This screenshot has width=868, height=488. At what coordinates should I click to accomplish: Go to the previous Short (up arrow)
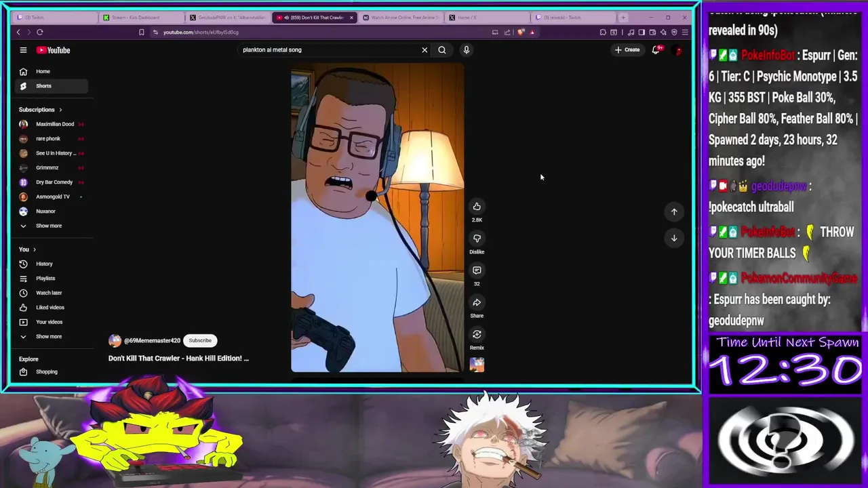click(x=674, y=212)
